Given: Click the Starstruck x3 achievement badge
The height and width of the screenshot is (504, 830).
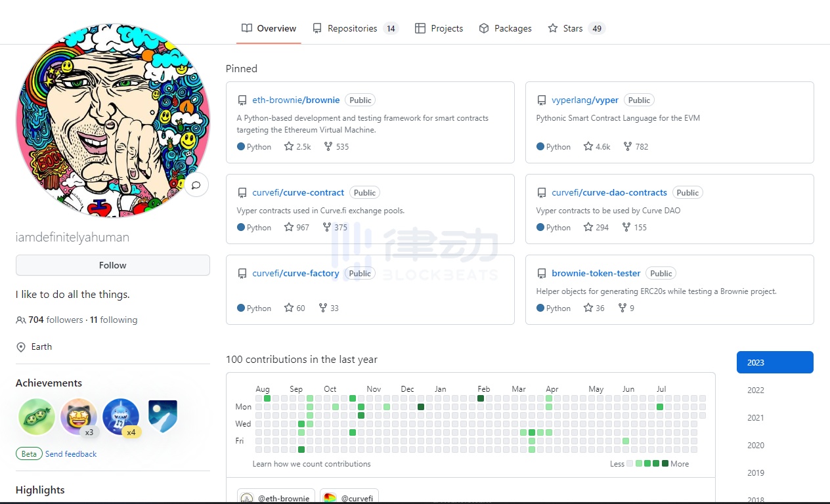Looking at the screenshot, I should tap(79, 417).
